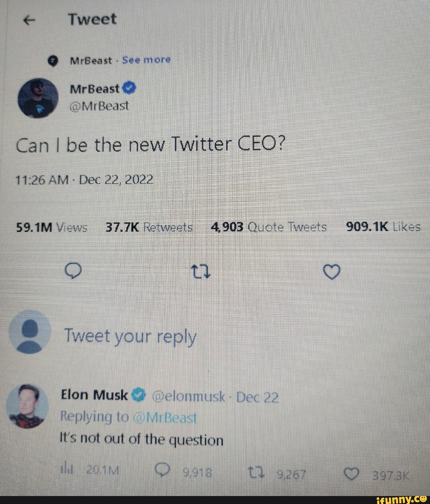The height and width of the screenshot is (504, 430).
Task: Click MrBeast's verified badge
Action: 129,87
